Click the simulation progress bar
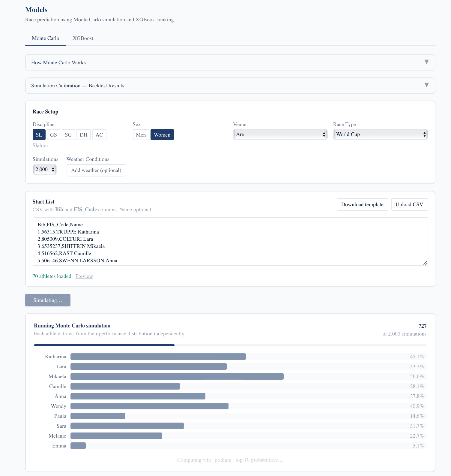 [230, 345]
